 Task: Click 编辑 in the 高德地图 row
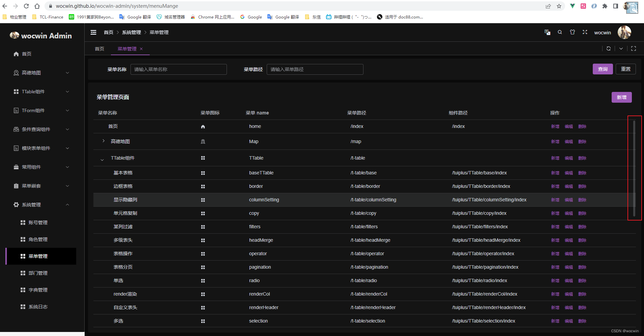click(x=568, y=142)
